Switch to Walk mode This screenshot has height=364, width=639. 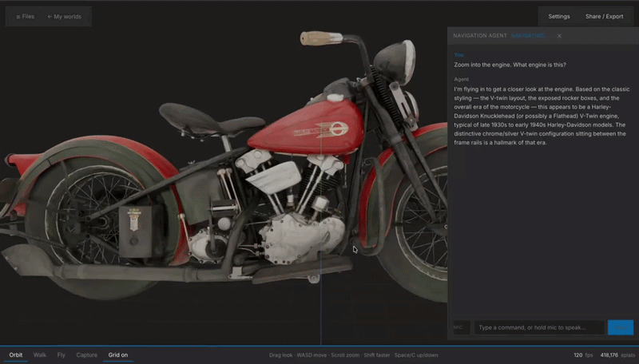(x=39, y=355)
